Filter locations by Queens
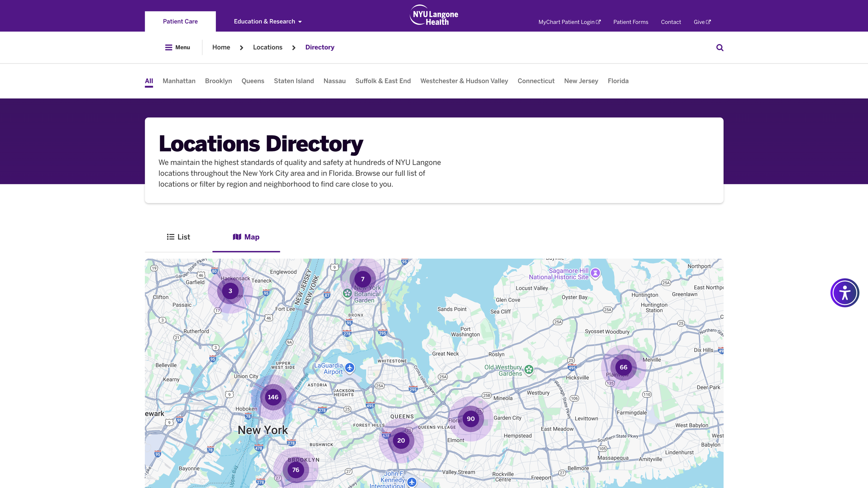 pyautogui.click(x=253, y=81)
